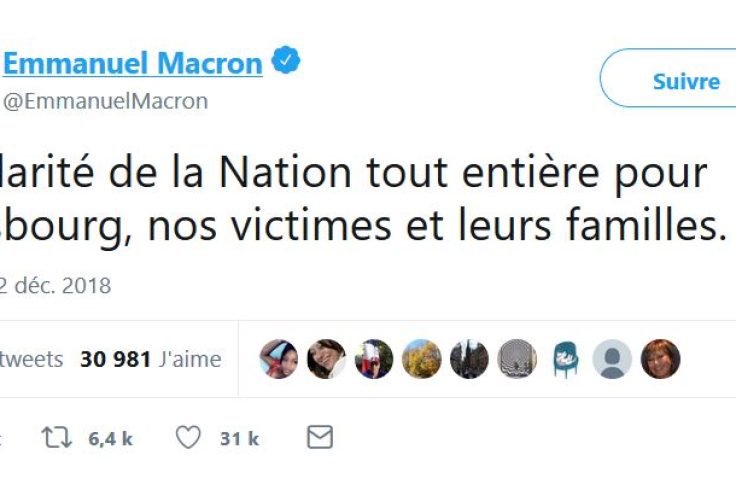Click the 31 k likes count

pos(238,438)
